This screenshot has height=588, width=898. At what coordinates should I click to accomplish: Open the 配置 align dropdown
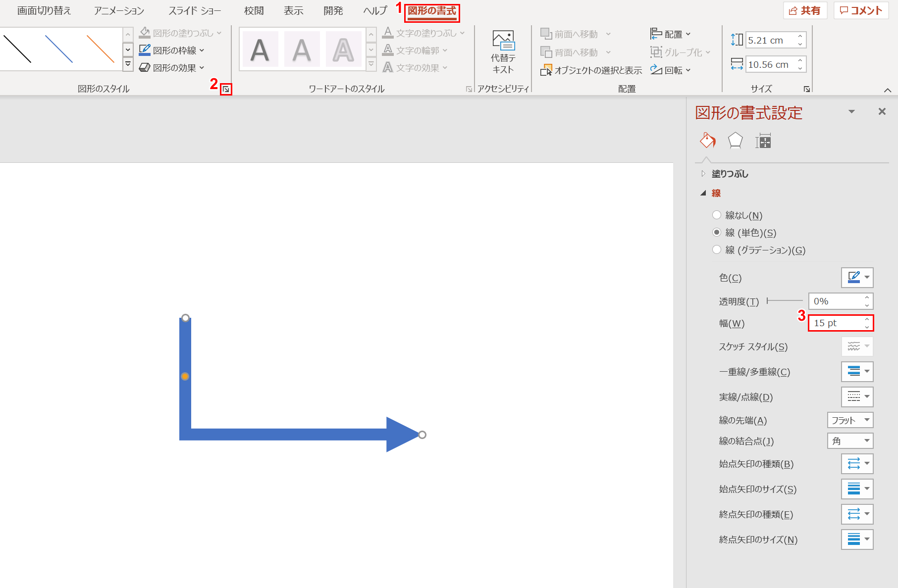[x=671, y=34]
